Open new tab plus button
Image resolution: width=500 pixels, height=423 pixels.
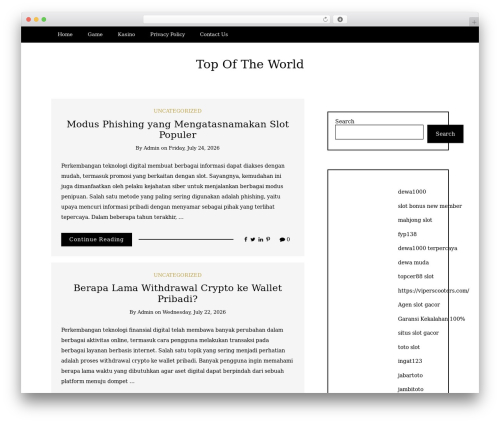(474, 22)
